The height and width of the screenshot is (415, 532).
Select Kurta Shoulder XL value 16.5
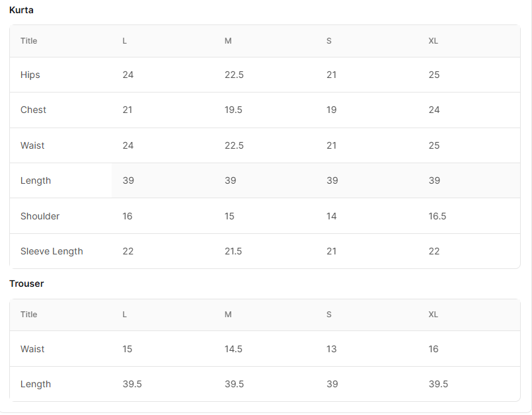pos(437,216)
